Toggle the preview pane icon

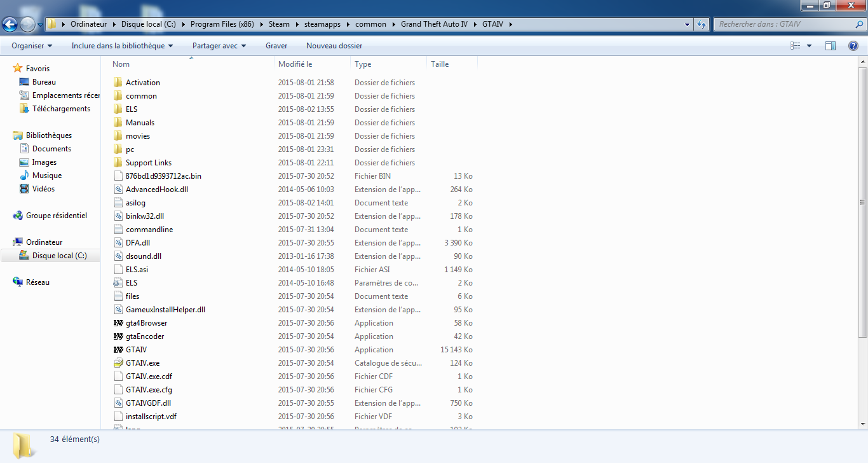coord(831,46)
